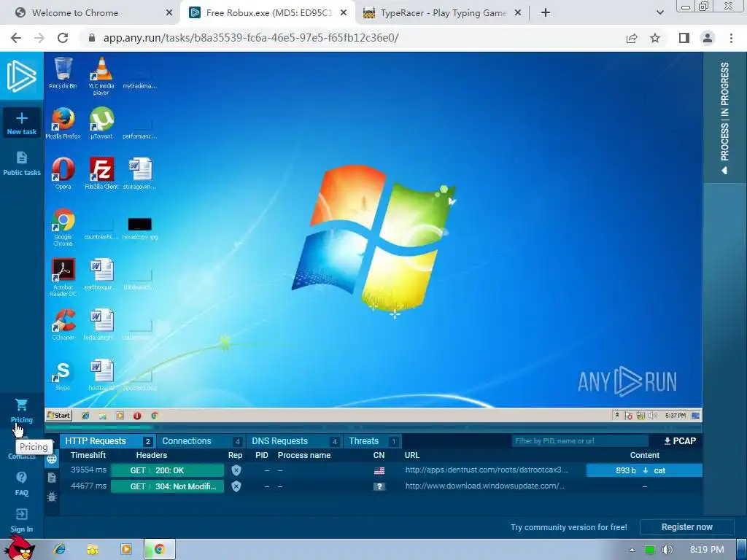Open the Chrome profile avatar
The width and height of the screenshot is (747, 560).
click(x=708, y=38)
